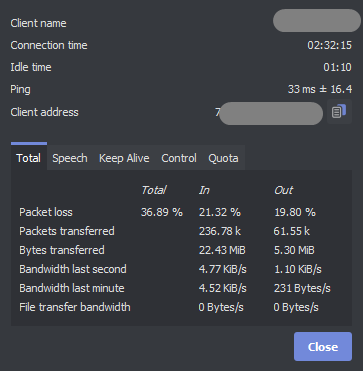Select the 61.55 k outgoing packets value
This screenshot has width=363, height=371.
pos(292,231)
